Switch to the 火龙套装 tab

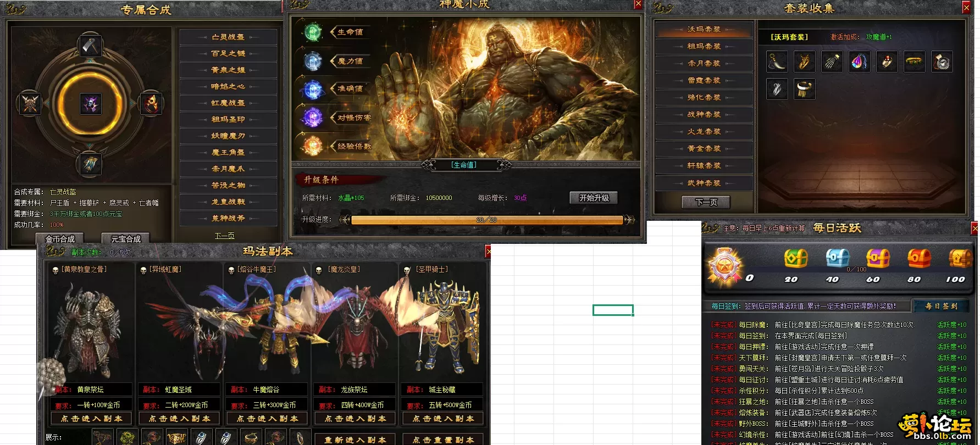[x=704, y=132]
